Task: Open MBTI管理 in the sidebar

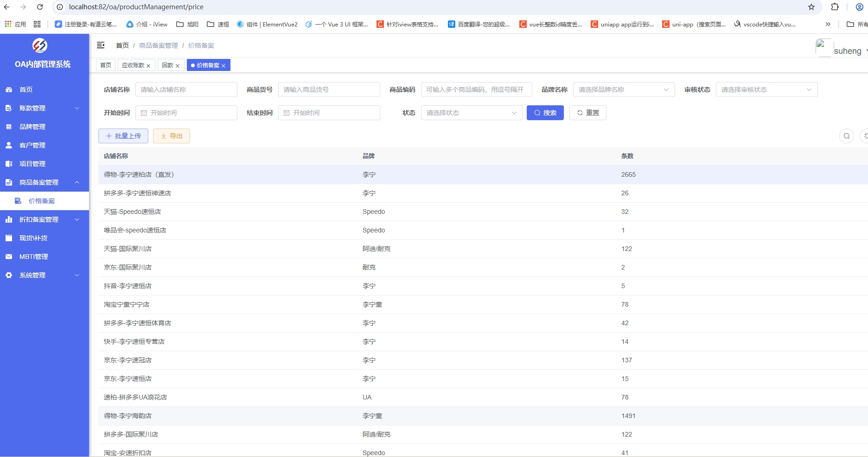Action: pos(33,257)
